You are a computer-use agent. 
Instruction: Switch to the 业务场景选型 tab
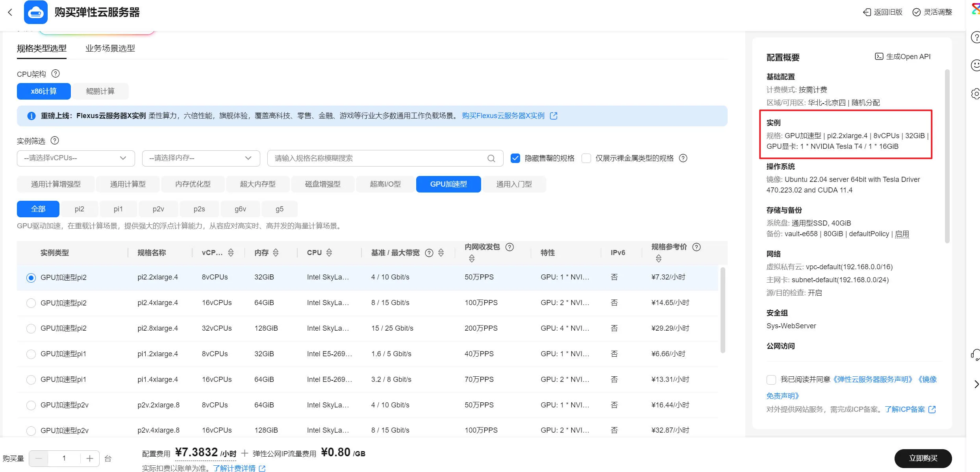point(110,48)
